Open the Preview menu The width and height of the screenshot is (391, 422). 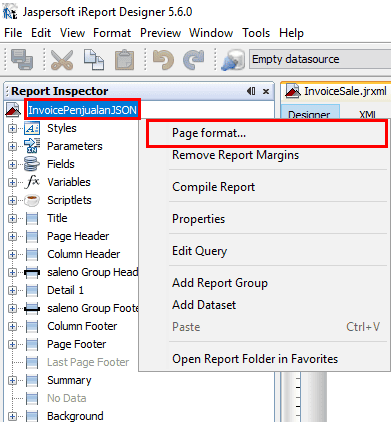[160, 33]
